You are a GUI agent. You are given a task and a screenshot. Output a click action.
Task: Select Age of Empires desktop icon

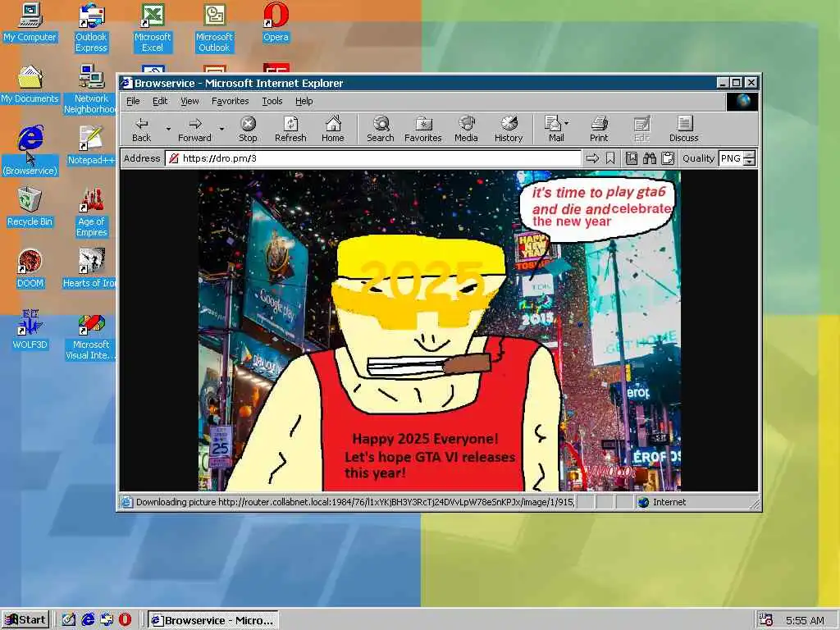tap(92, 212)
